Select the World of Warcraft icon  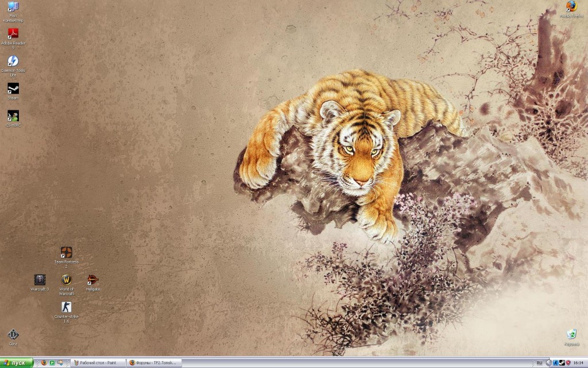tap(67, 285)
